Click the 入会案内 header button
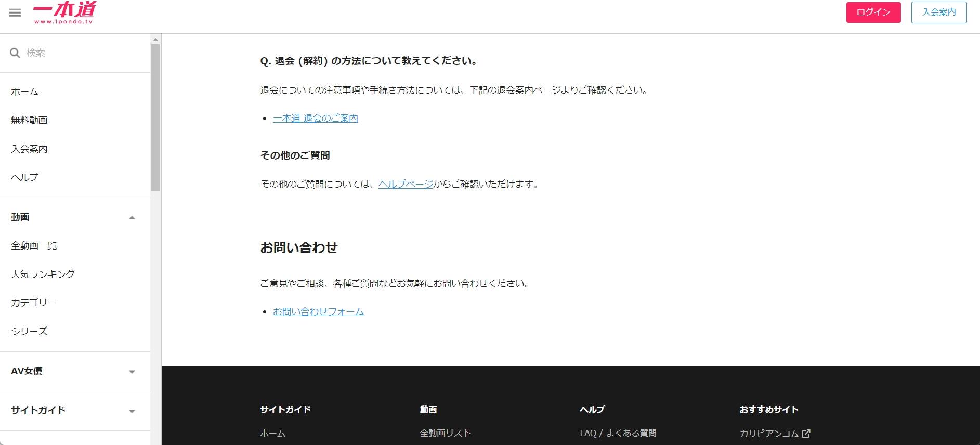Screen dimensions: 980x445 (938, 12)
